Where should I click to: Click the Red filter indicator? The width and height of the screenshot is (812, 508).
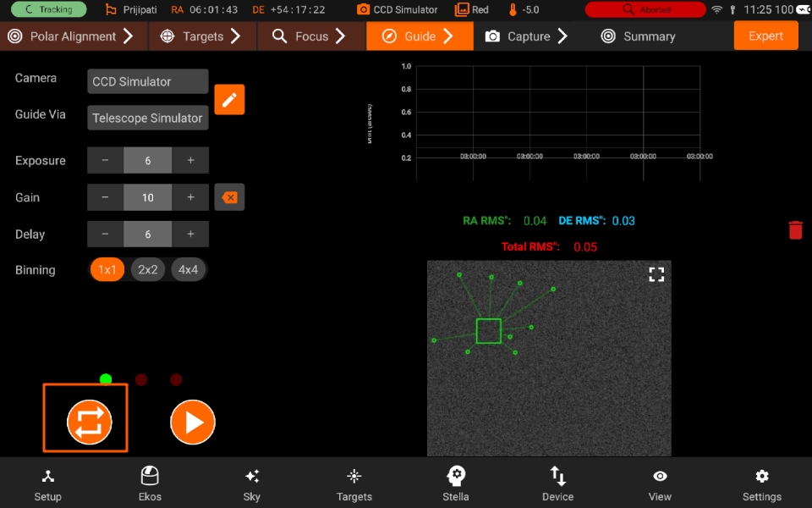click(x=472, y=9)
